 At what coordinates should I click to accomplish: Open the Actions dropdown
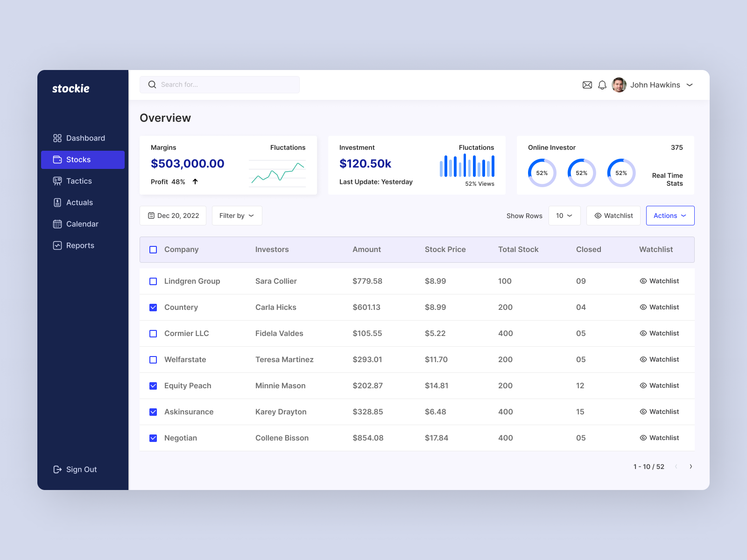670,216
